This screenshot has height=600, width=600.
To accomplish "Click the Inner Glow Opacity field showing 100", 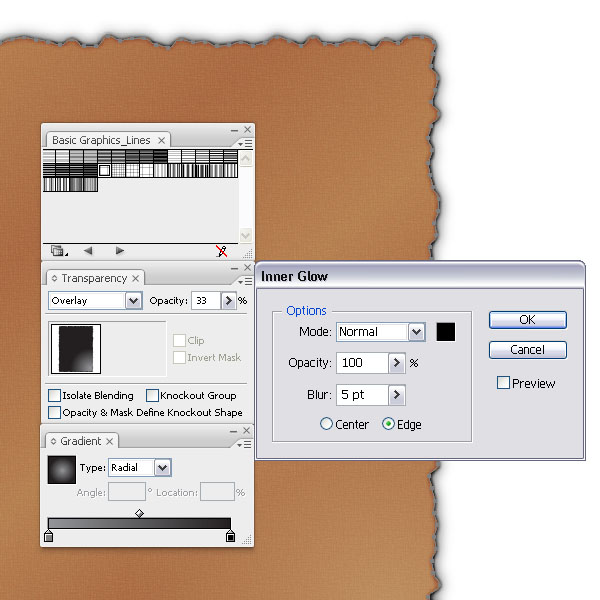I will click(x=362, y=363).
